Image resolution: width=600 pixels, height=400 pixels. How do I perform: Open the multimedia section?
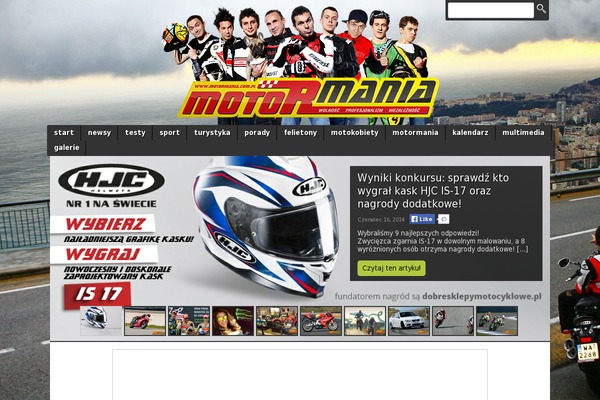[x=523, y=133]
